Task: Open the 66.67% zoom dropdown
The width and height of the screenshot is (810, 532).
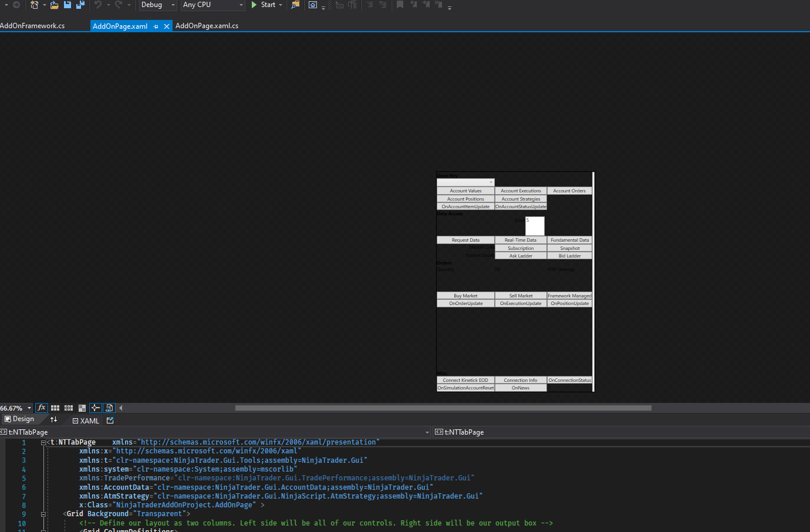Action: pyautogui.click(x=29, y=408)
